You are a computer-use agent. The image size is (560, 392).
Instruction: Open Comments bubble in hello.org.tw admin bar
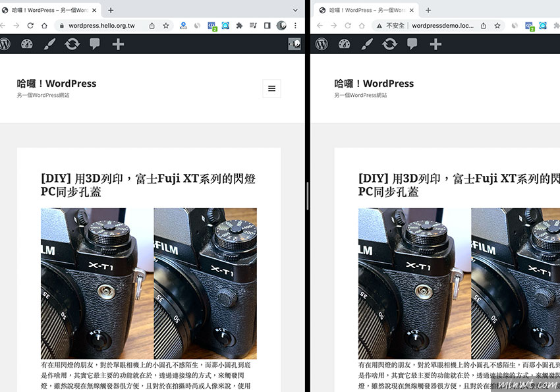click(95, 44)
